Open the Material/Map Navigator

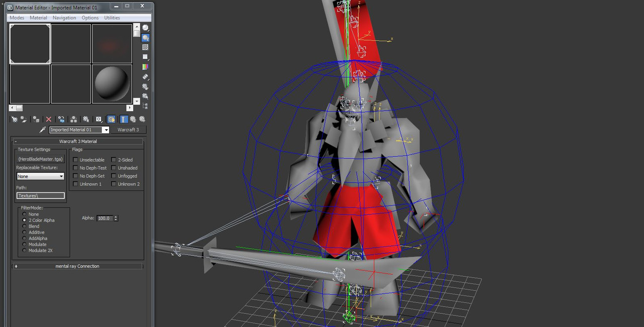(145, 106)
